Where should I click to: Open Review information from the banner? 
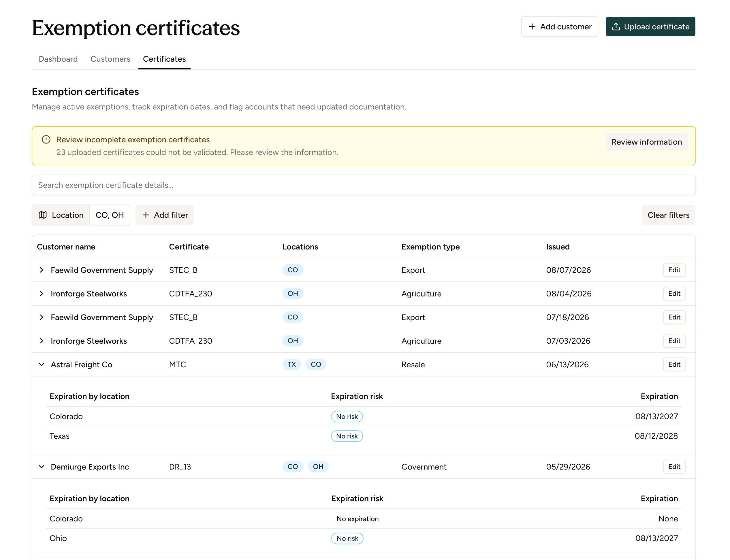pyautogui.click(x=647, y=142)
